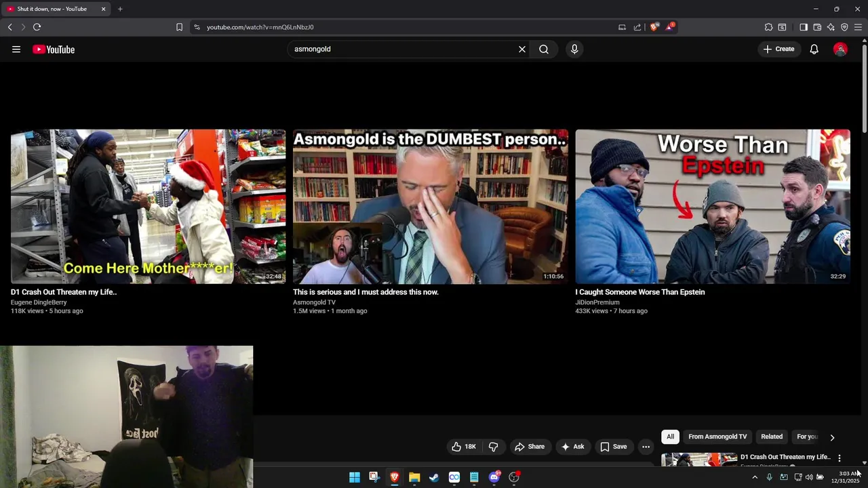The height and width of the screenshot is (488, 868).
Task: Open the YouTube guide hamburger menu
Action: point(16,49)
